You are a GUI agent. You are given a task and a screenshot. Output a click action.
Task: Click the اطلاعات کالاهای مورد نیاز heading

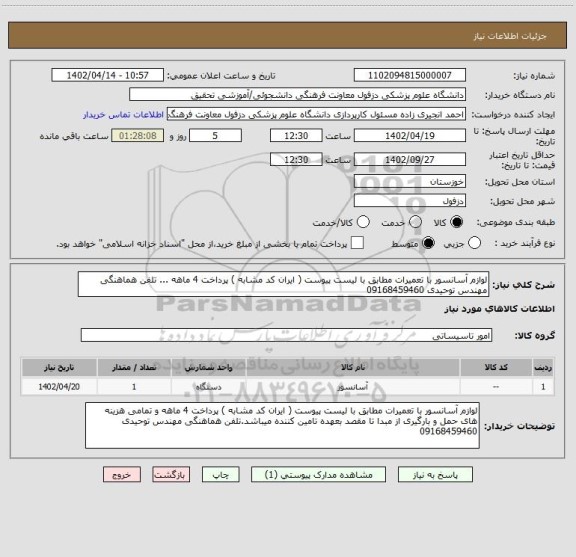tap(500, 309)
